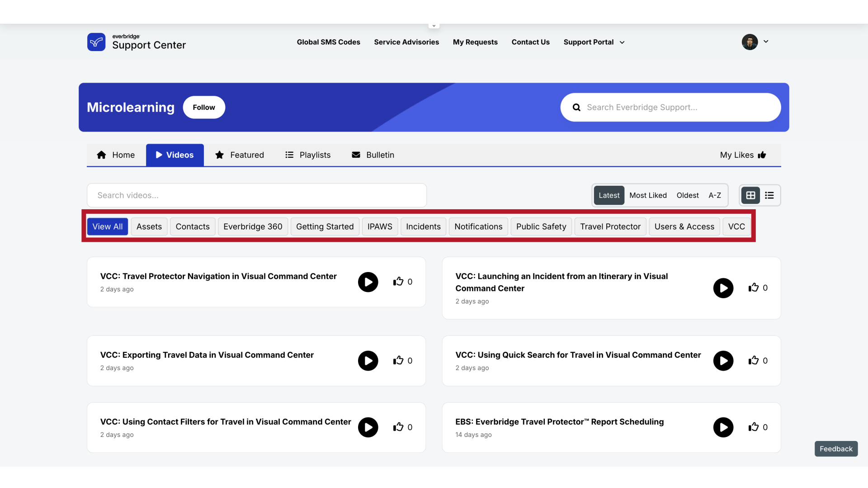Click the Everbridge Support Center logo
Viewport: 868px width, 488px height.
pos(137,42)
